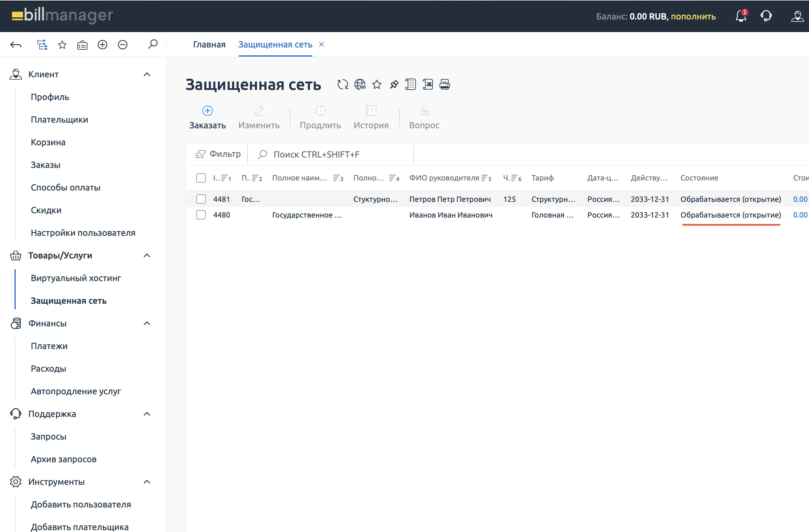Viewport: 809px width, 532px height.
Task: Open the support headset icon in header
Action: 766,16
